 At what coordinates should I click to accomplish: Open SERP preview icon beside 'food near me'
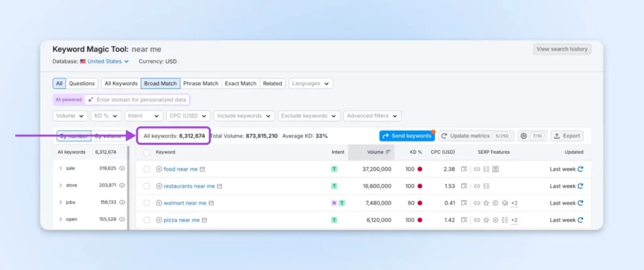[203, 169]
